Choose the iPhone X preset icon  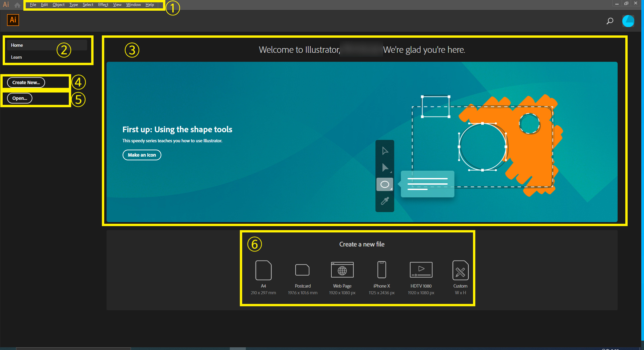point(382,270)
